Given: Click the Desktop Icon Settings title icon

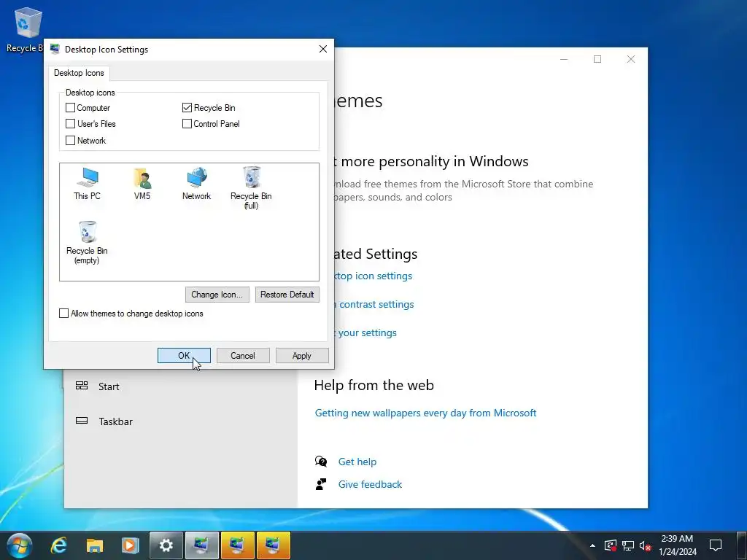Looking at the screenshot, I should [x=55, y=49].
